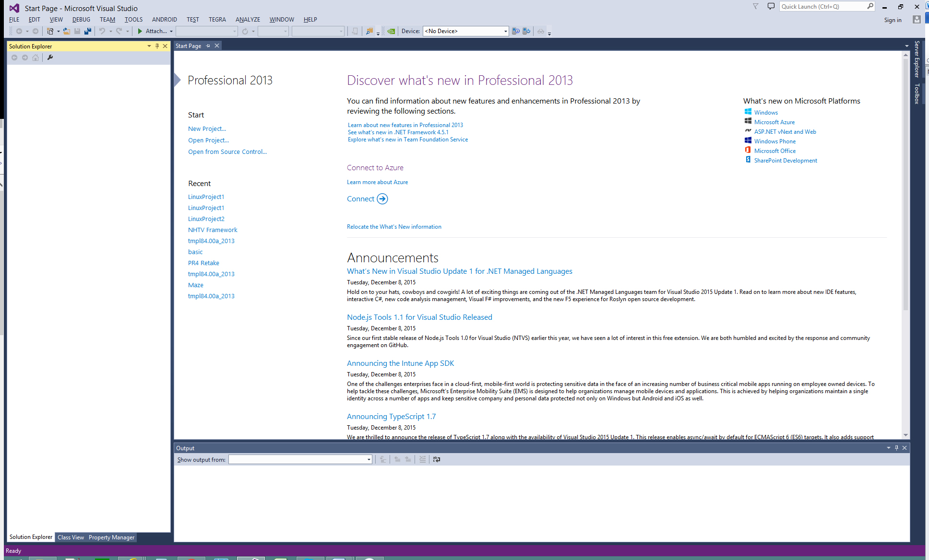Click the Learn more about Azure link
This screenshot has height=560, width=929.
(x=378, y=182)
